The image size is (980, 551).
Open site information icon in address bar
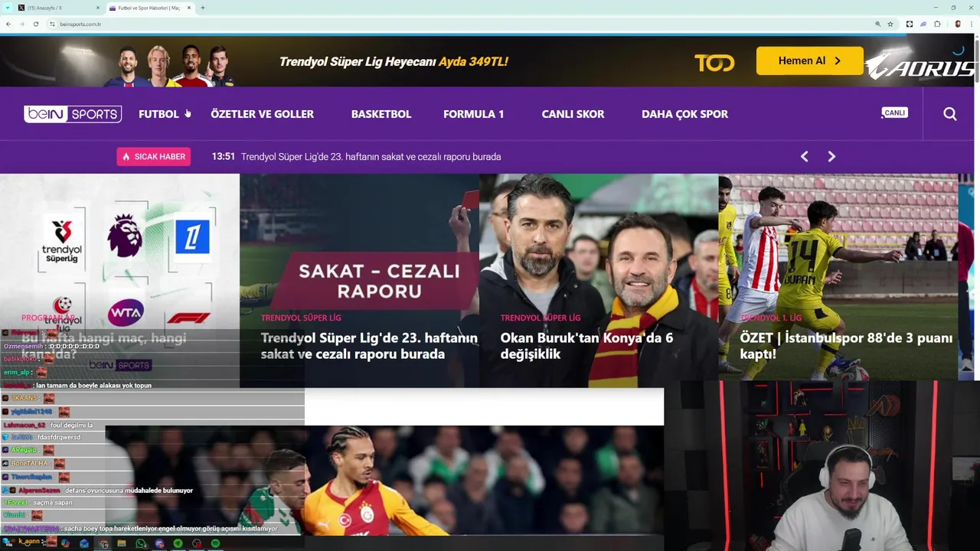coord(52,24)
